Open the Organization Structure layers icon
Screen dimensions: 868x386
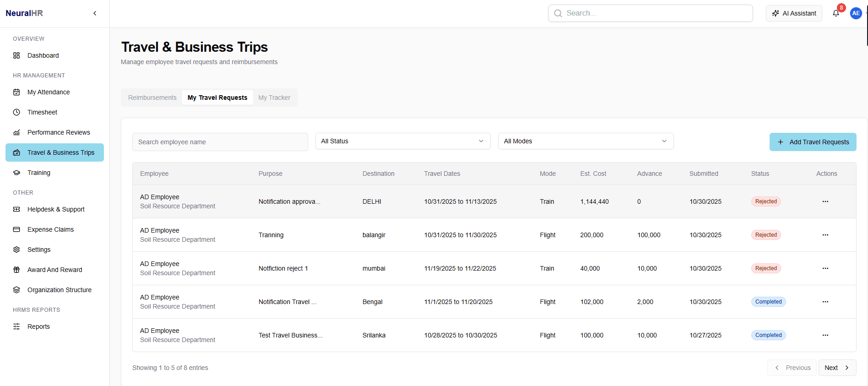(16, 290)
